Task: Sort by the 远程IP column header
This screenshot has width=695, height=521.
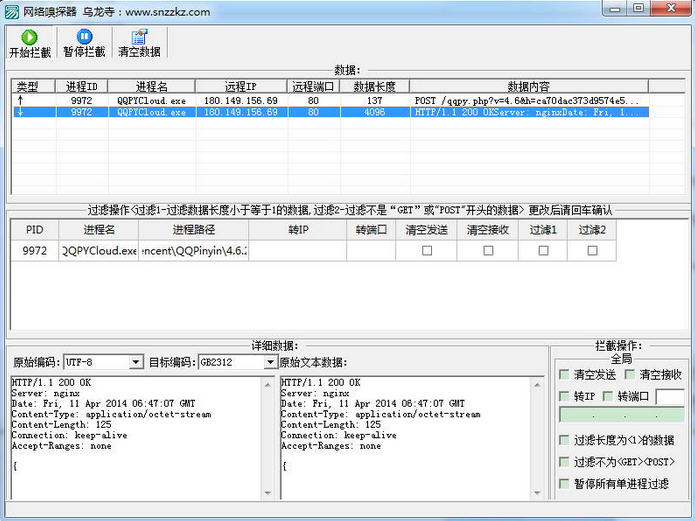Action: coord(241,86)
